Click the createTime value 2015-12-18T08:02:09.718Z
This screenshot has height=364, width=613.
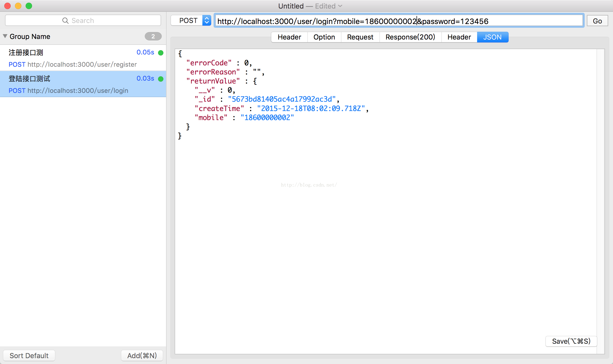coord(311,109)
